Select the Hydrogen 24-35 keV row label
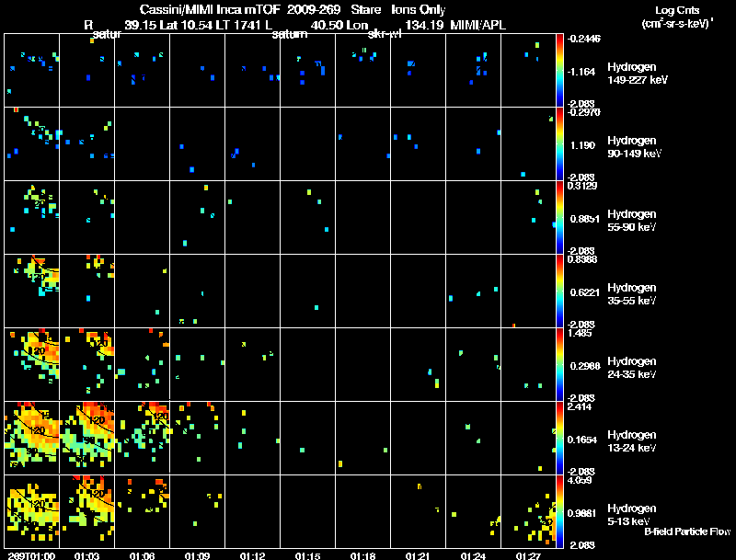The image size is (736, 560). click(632, 368)
